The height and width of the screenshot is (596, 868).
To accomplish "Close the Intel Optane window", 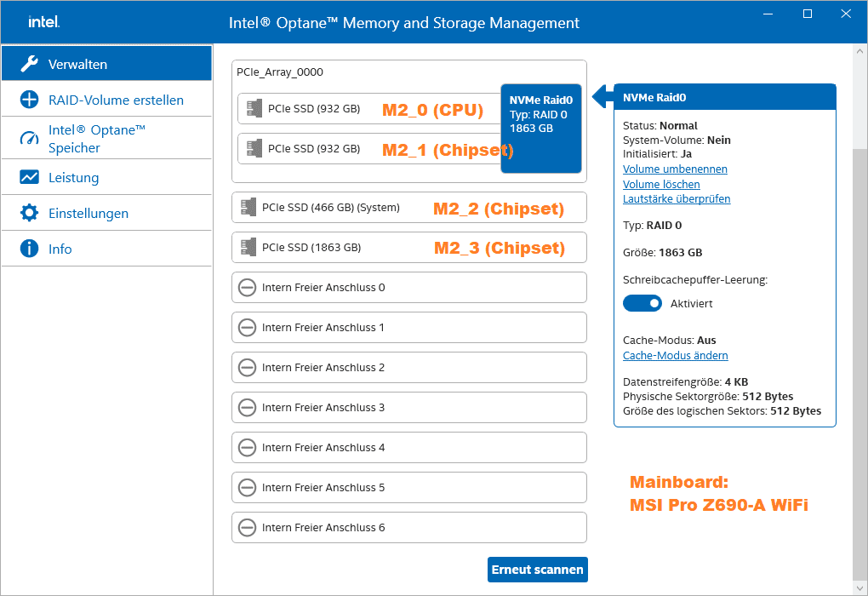I will 846,14.
